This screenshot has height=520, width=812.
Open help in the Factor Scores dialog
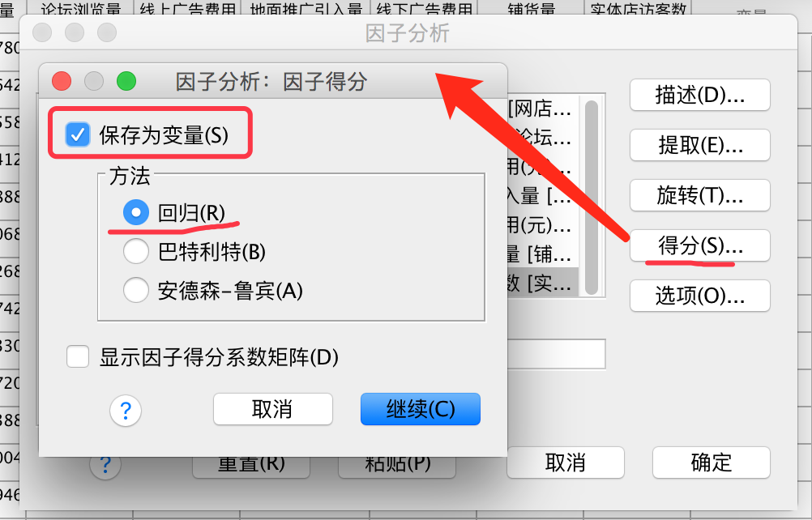pyautogui.click(x=126, y=411)
